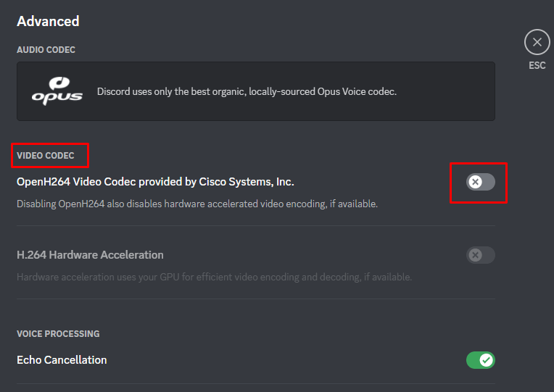
Task: Select the AUDIO CODEC section header
Action: pos(46,50)
